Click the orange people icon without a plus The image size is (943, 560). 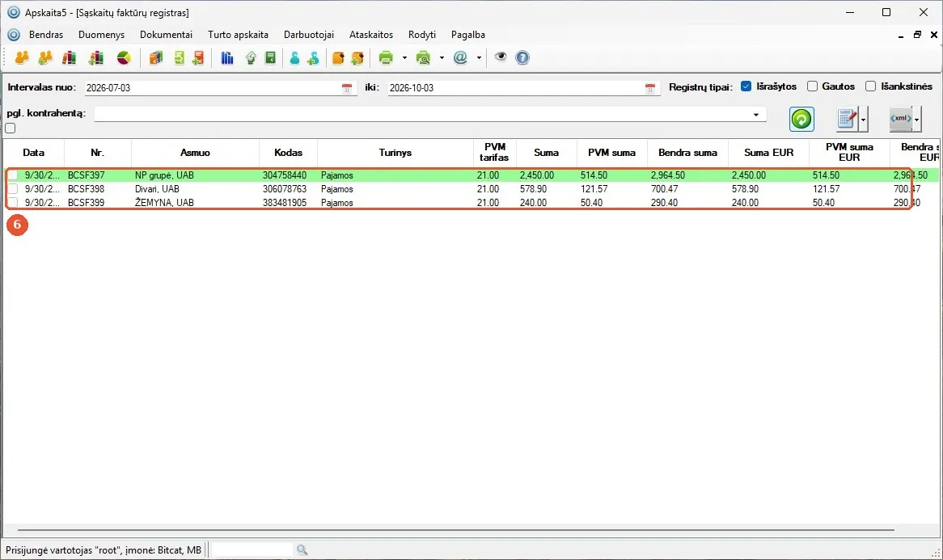pos(23,57)
